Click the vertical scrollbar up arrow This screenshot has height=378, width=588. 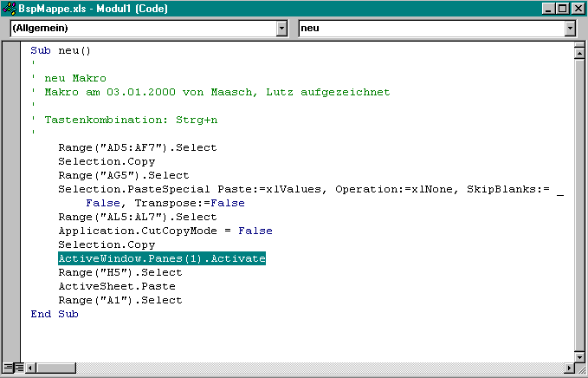tap(579, 54)
